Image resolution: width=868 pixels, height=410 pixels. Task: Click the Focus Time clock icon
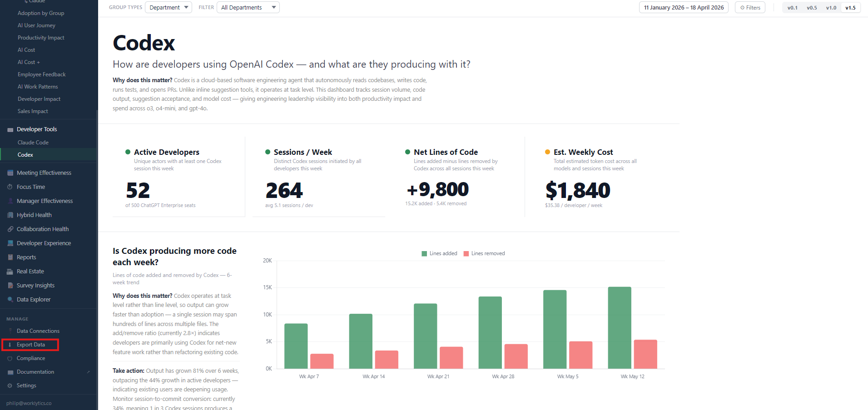click(10, 187)
